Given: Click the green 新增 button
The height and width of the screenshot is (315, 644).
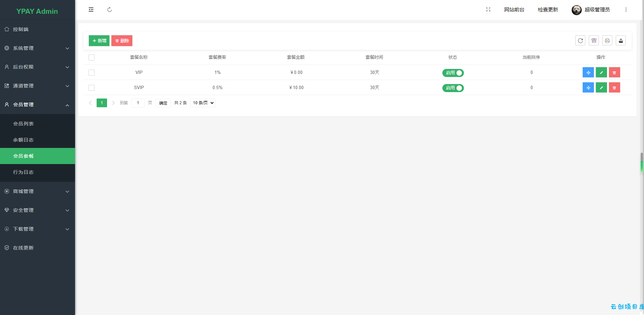Looking at the screenshot, I should coord(99,41).
